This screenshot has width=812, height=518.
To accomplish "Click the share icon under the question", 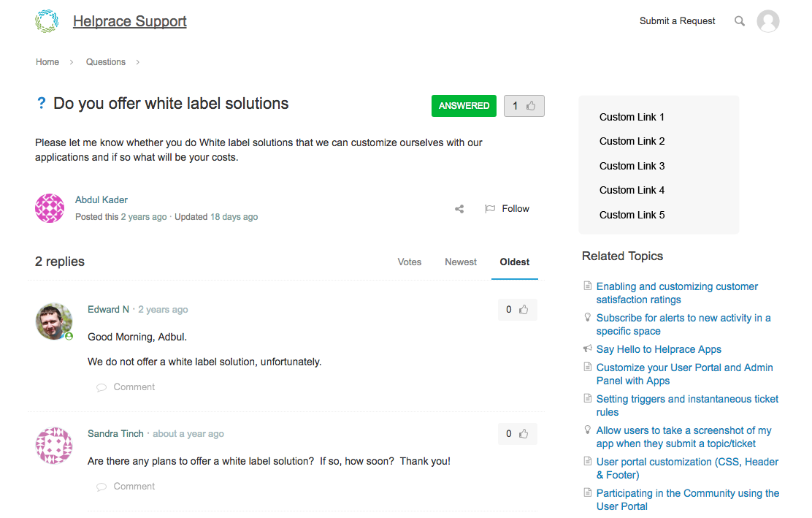I will click(459, 209).
